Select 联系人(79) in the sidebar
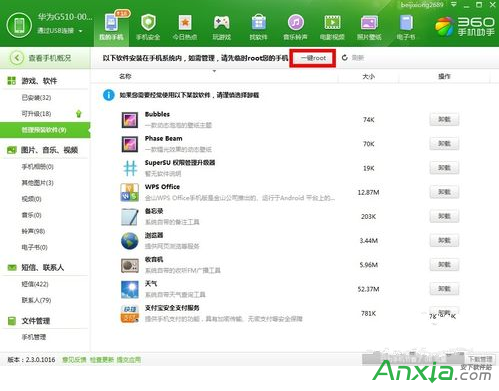The image size is (499, 391). (36, 300)
